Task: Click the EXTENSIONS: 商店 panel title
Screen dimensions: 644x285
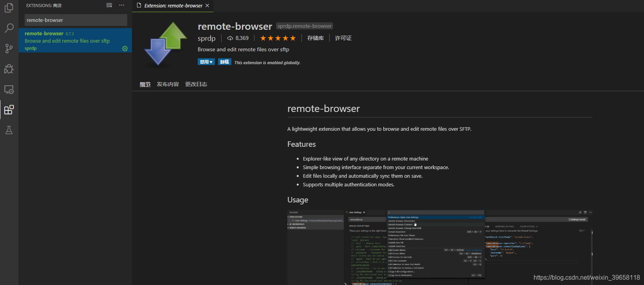Action: [x=44, y=5]
